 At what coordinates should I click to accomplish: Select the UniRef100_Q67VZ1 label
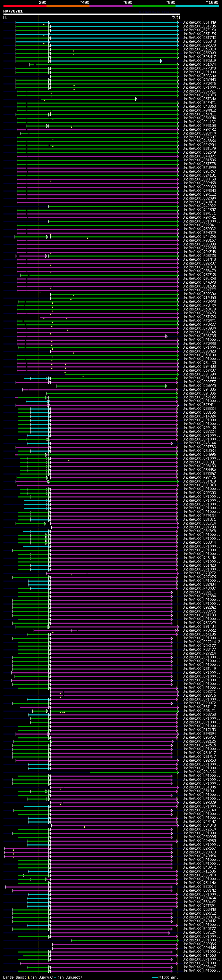[199, 91]
